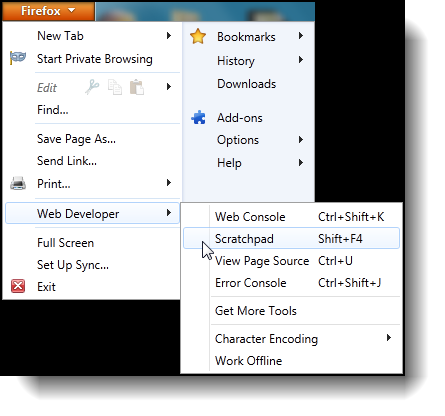The width and height of the screenshot is (445, 416).
Task: Toggle Full Screen mode
Action: click(x=65, y=243)
